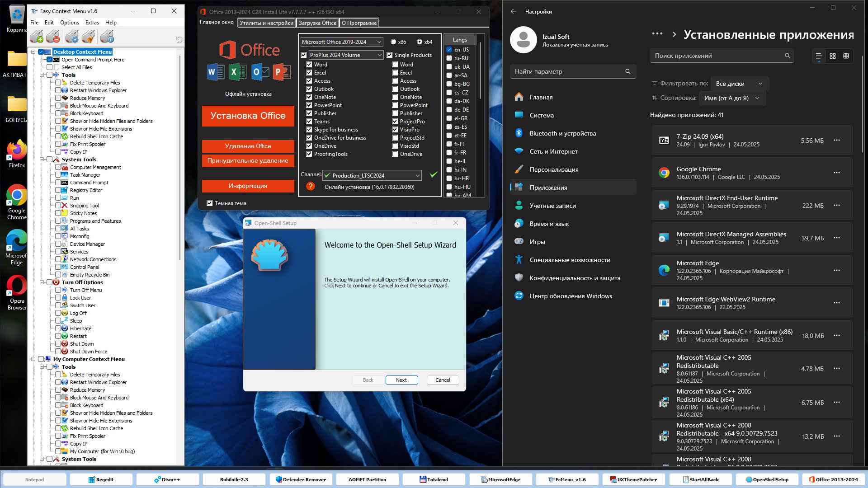Open Bluetooth и устройства in Settings sidebar

(x=573, y=133)
